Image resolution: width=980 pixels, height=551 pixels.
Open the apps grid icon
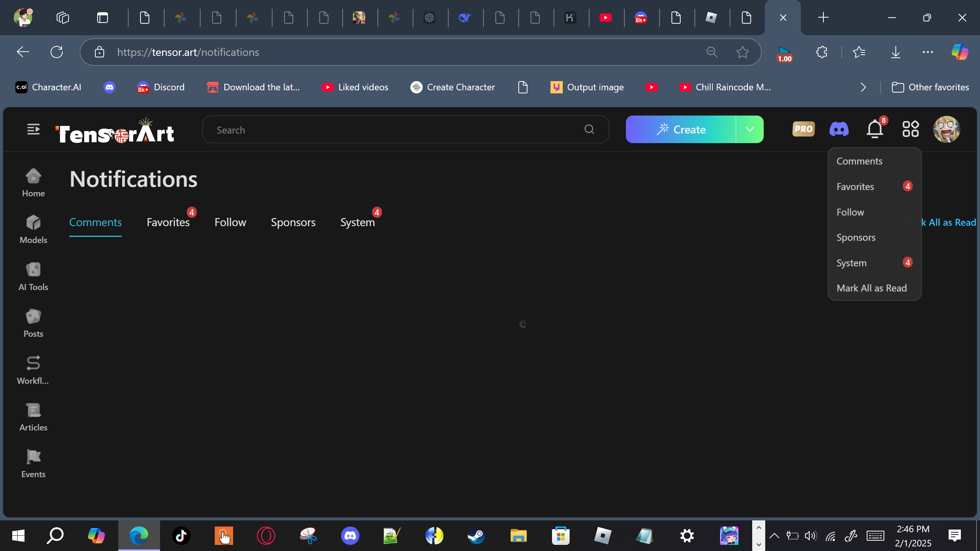coord(910,129)
